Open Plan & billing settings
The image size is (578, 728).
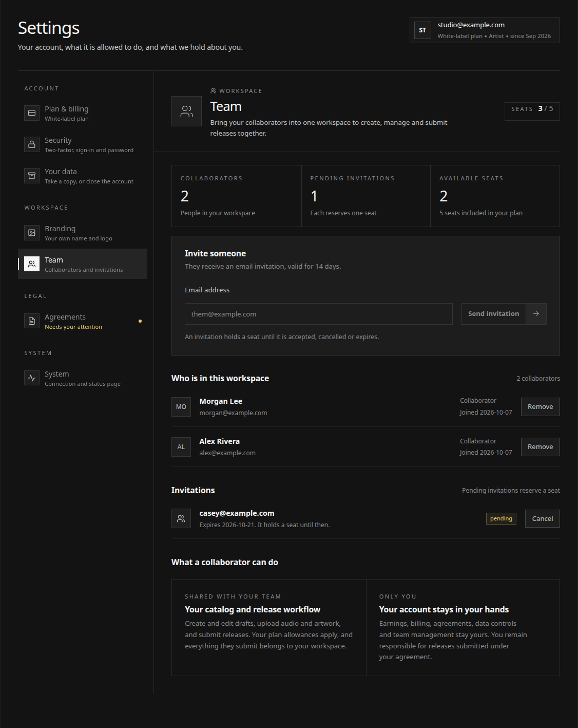pyautogui.click(x=83, y=113)
